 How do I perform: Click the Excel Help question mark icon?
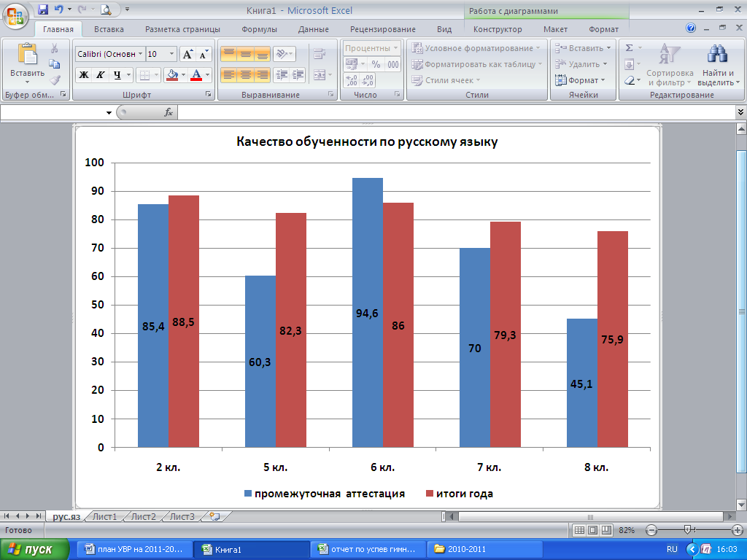(691, 28)
